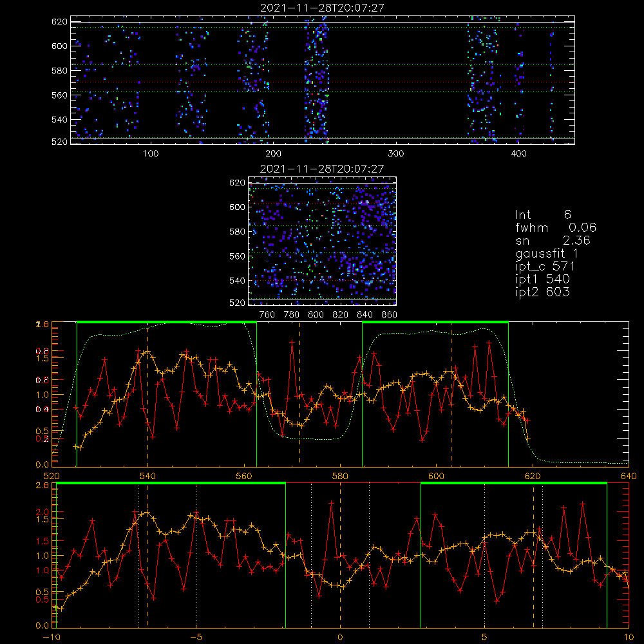Click y-axis label 620 of top spectrogram
This screenshot has width=644, height=644.
point(59,21)
